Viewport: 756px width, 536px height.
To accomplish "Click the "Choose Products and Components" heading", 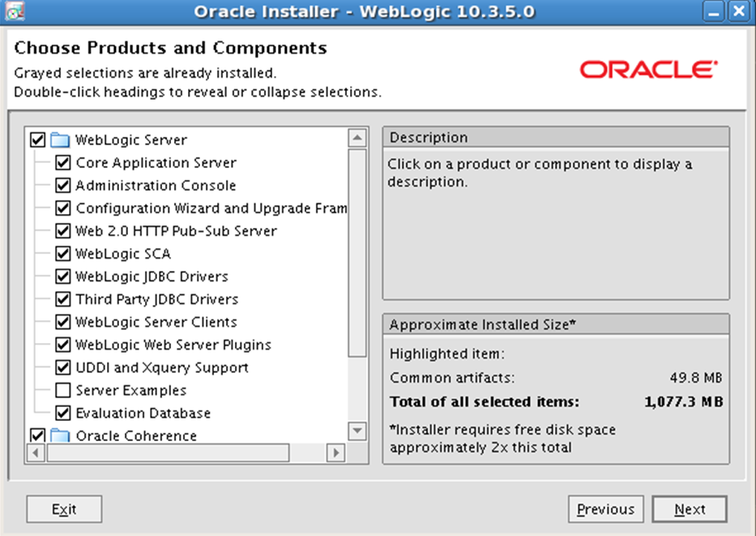I will tap(171, 48).
